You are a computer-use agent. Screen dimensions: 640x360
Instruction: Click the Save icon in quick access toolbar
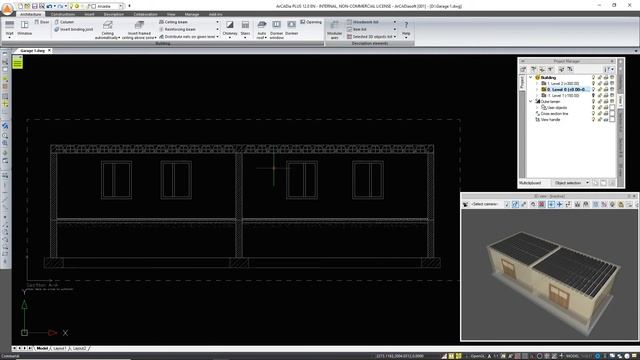pyautogui.click(x=35, y=6)
